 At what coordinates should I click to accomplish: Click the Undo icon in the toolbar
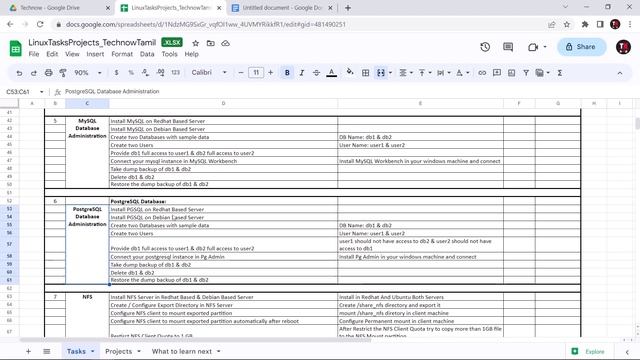coord(19,73)
